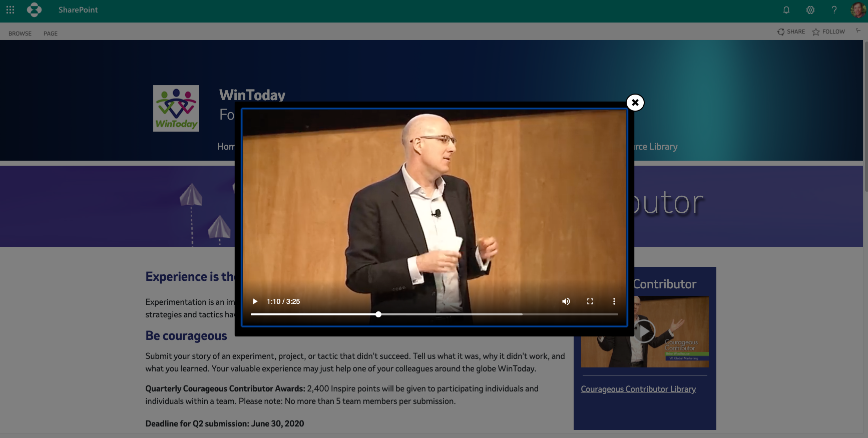This screenshot has height=438, width=868.
Task: Play the paused video
Action: point(255,301)
